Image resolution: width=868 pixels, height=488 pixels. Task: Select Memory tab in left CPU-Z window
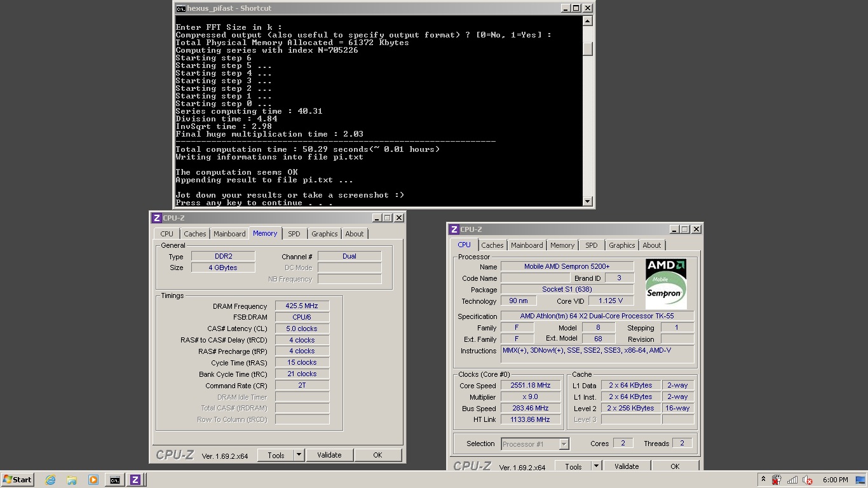[265, 233]
